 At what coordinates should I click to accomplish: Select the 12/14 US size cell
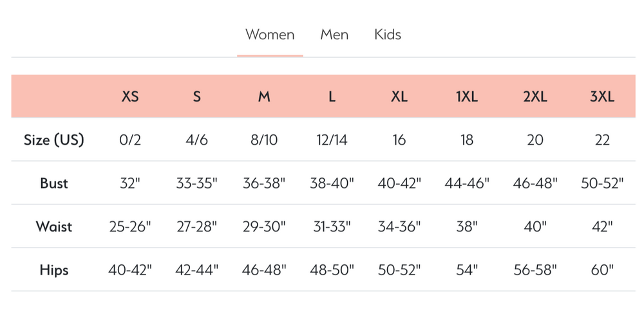click(332, 140)
